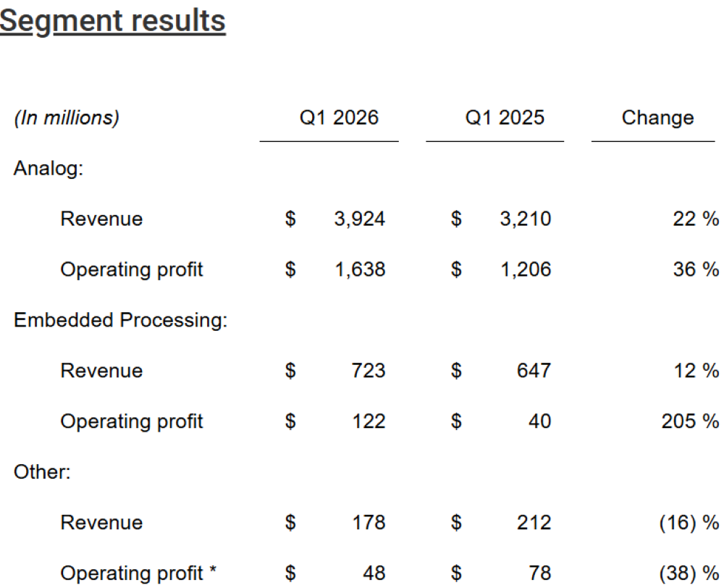724x588 pixels.
Task: Click the Segment results underlined heading
Action: (113, 22)
